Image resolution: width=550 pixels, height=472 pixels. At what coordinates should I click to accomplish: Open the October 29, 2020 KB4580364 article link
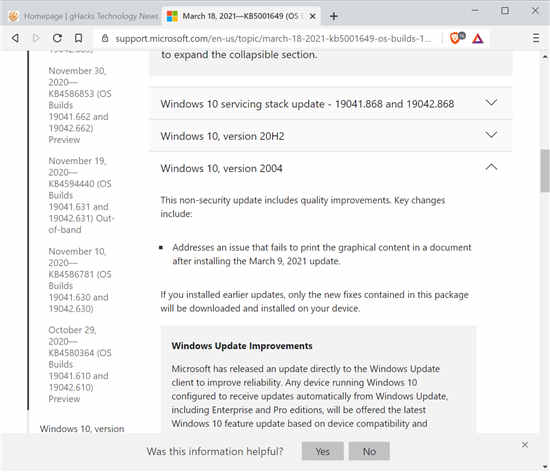click(80, 364)
